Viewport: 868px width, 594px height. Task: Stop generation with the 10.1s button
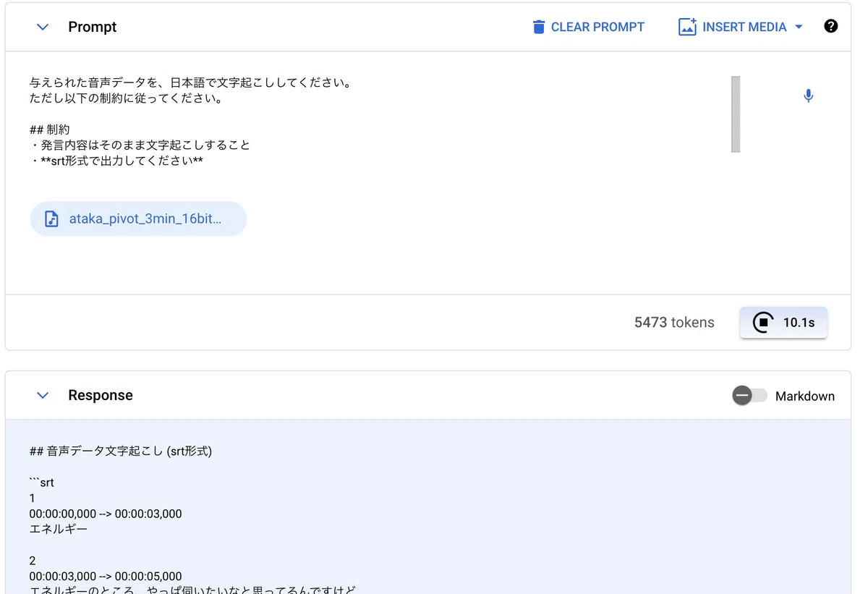click(x=783, y=323)
